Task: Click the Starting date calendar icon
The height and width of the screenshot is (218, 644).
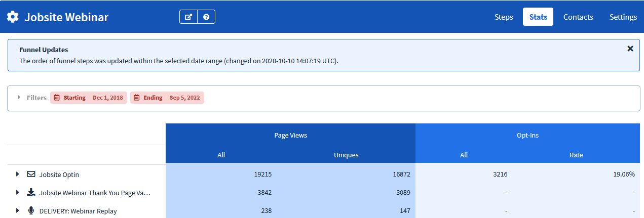Action: point(57,98)
